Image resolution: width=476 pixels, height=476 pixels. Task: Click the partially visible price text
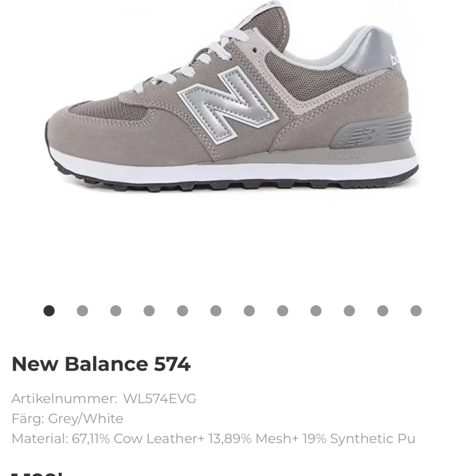(x=37, y=473)
